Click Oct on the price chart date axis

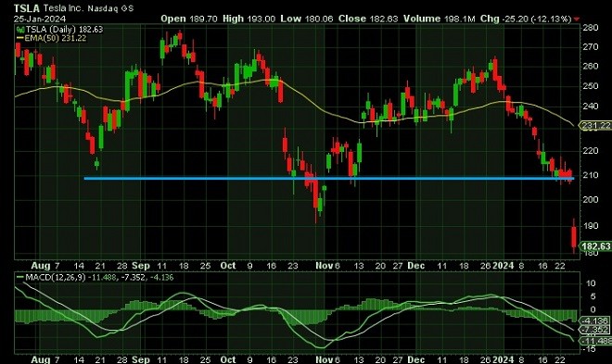tap(228, 266)
